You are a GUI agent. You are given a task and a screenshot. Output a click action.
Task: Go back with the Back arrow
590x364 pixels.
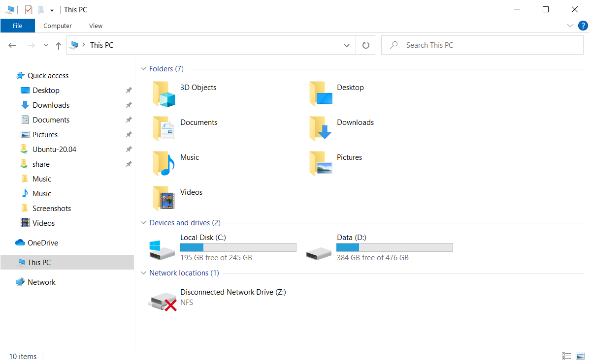12,45
